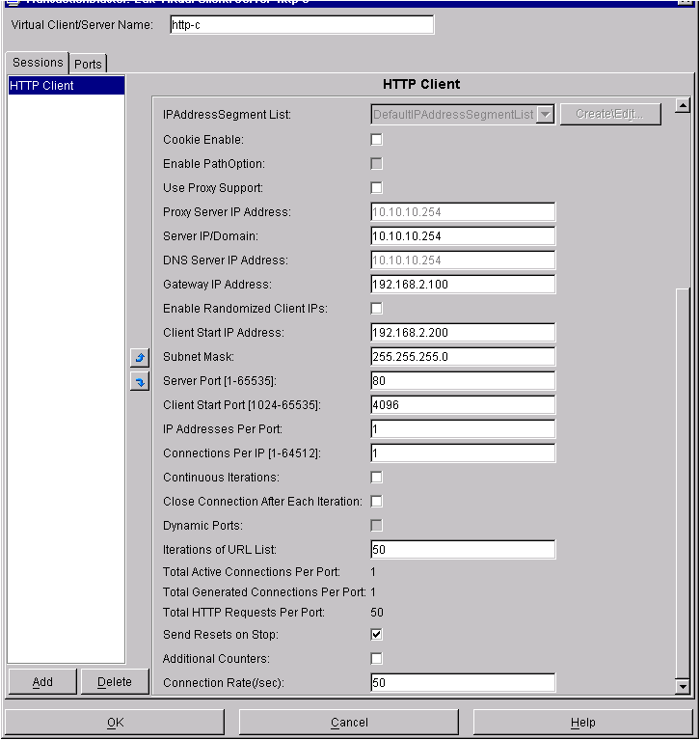The width and height of the screenshot is (700, 740).
Task: Click the Server Port field
Action: coord(463,381)
